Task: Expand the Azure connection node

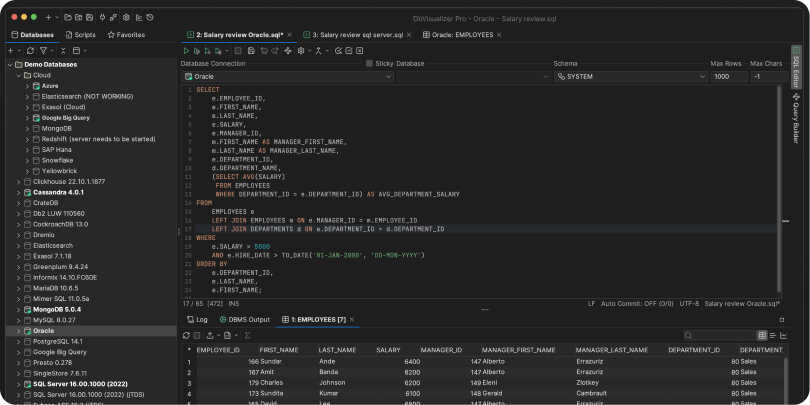Action: coord(27,86)
